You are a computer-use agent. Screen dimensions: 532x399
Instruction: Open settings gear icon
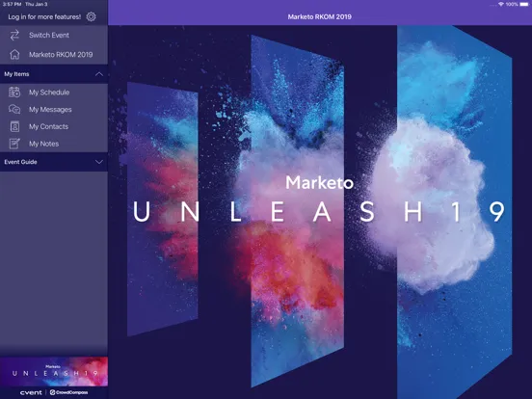click(x=91, y=16)
